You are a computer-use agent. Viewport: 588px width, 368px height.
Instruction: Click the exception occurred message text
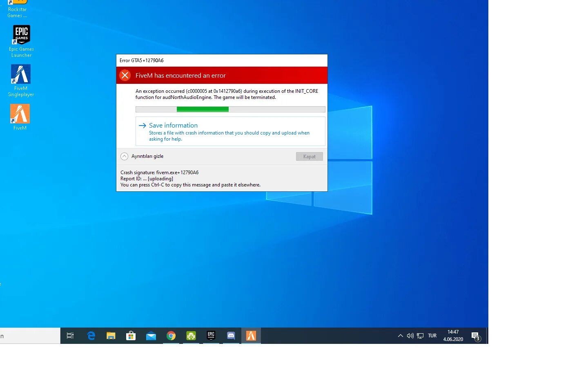(x=227, y=94)
